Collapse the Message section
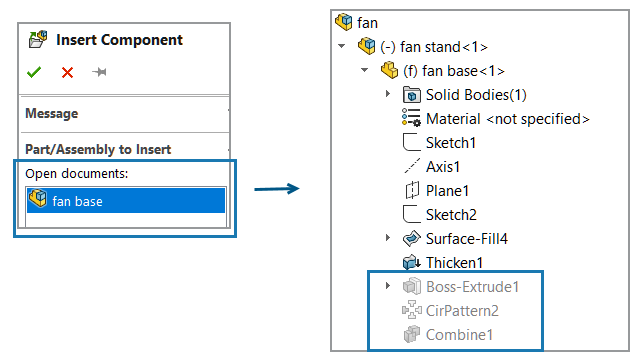Screen dimensions: 640x360 (125, 113)
